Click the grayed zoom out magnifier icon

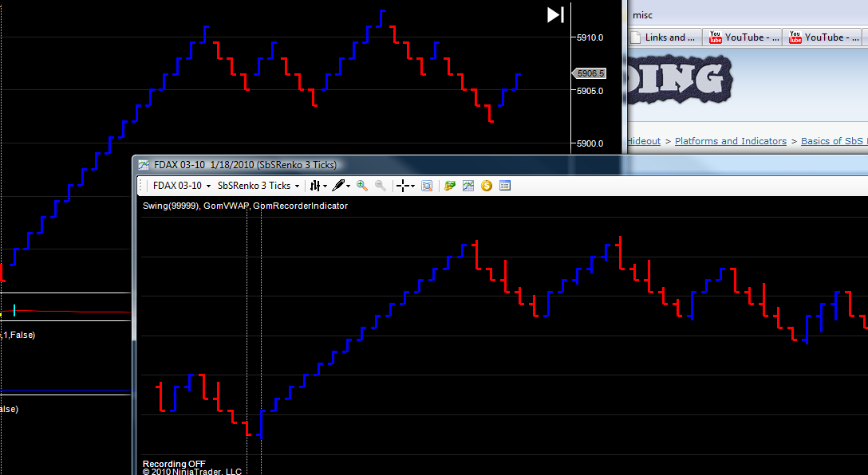point(381,186)
